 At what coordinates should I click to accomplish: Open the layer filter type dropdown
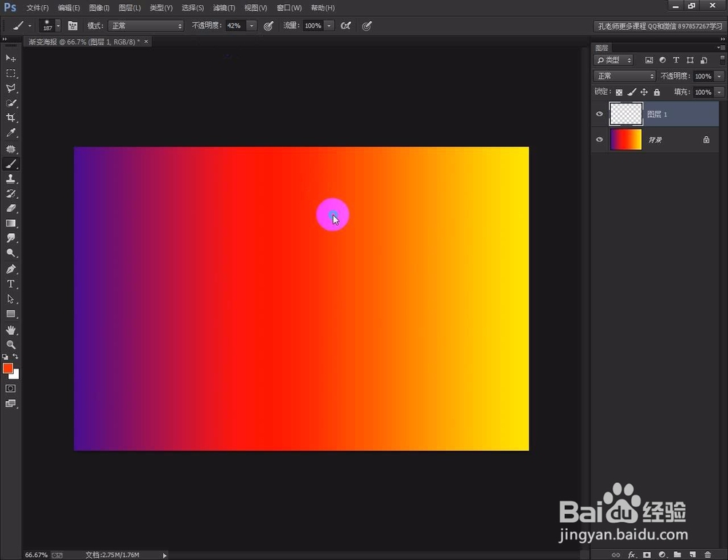[614, 60]
